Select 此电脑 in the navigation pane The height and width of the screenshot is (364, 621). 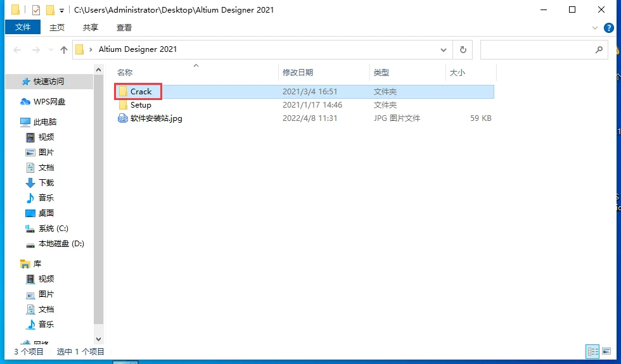(45, 122)
